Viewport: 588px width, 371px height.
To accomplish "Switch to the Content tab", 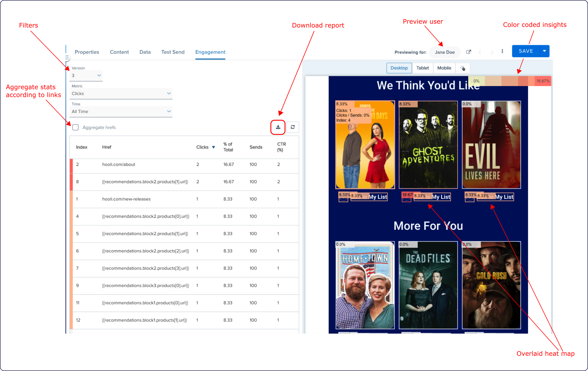I will point(119,52).
